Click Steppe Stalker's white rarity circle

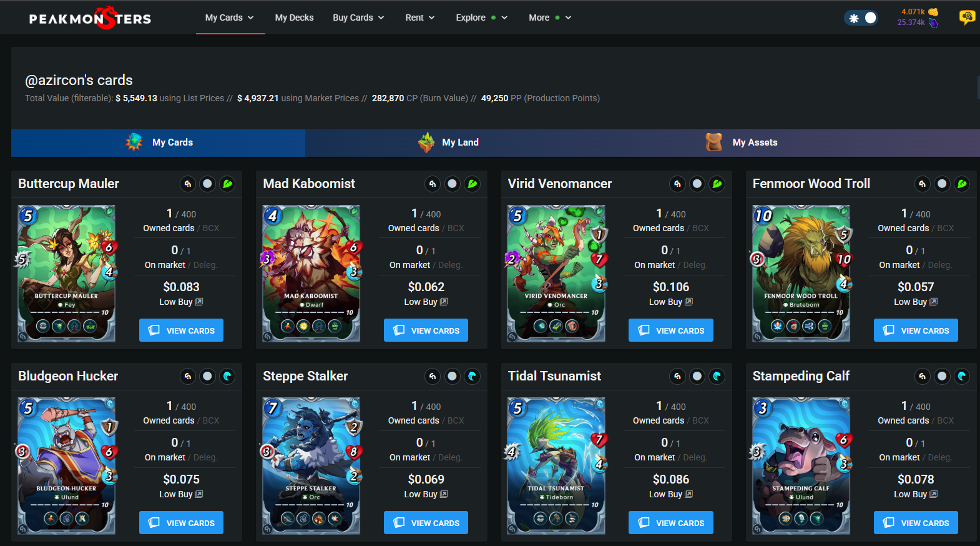(453, 376)
